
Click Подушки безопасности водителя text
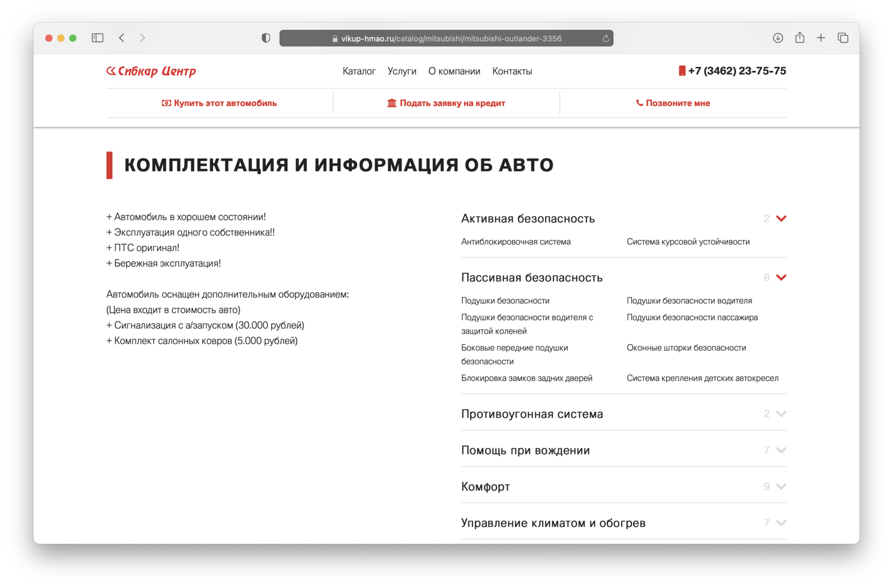click(x=689, y=301)
